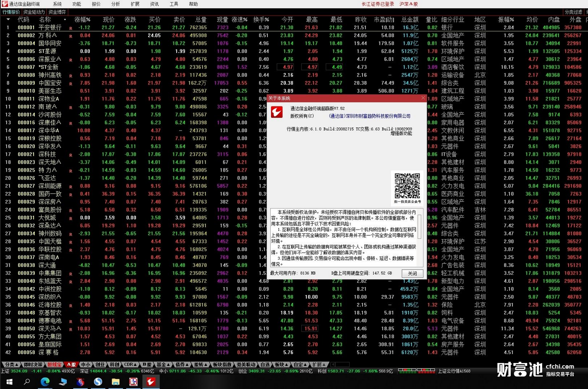The image size is (588, 389).
Task: Click the R marker beside 深振业A
Action: (71, 60)
